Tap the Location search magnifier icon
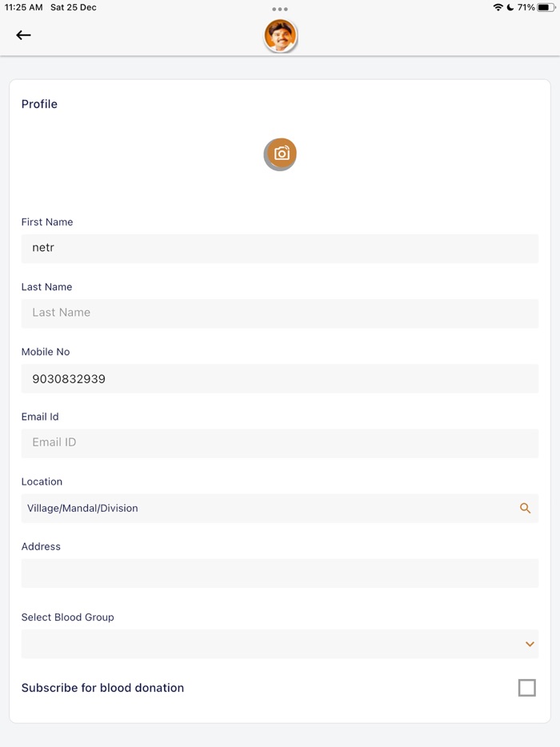Image resolution: width=560 pixels, height=747 pixels. click(x=526, y=508)
